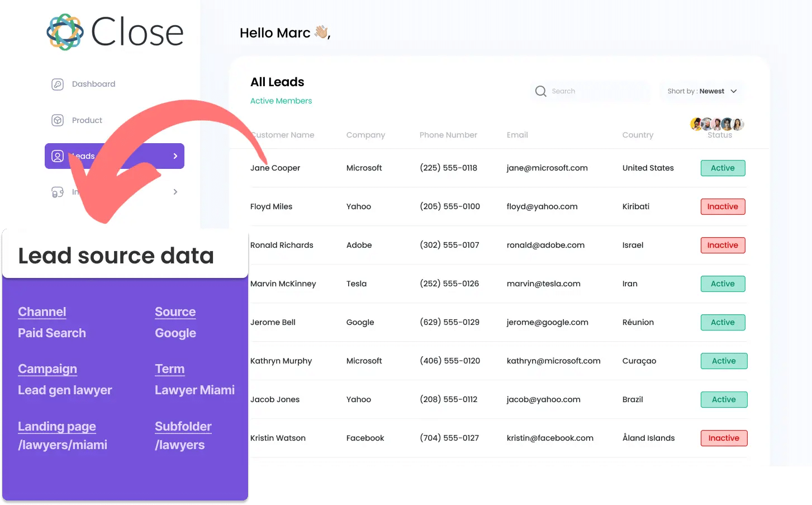Click the Source label in lead source
Image resolution: width=812 pixels, height=505 pixels.
click(x=175, y=312)
